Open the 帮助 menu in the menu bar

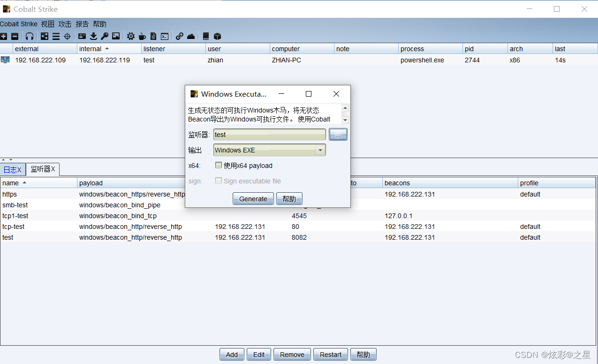(100, 24)
